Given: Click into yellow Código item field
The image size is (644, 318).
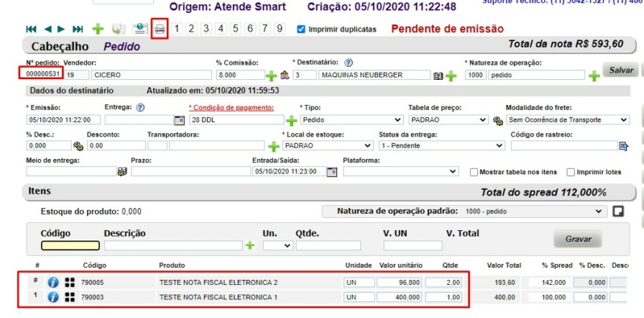Looking at the screenshot, I should [x=70, y=245].
